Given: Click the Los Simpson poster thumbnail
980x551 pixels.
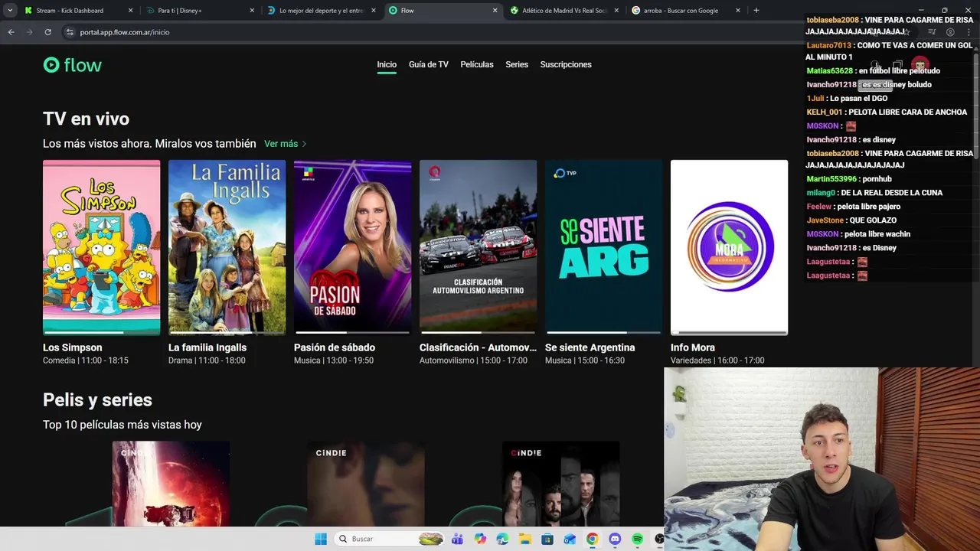Looking at the screenshot, I should [102, 246].
